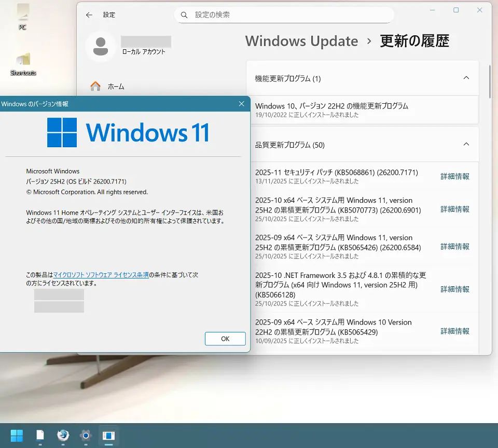Collapse the 品質更新プログラム (50) section
The image size is (498, 448).
click(466, 145)
